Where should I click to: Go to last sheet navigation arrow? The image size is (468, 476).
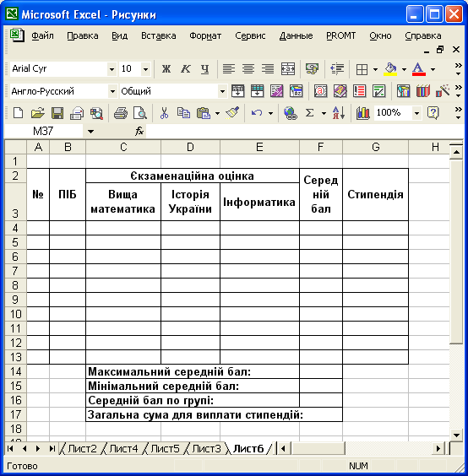coord(52,448)
